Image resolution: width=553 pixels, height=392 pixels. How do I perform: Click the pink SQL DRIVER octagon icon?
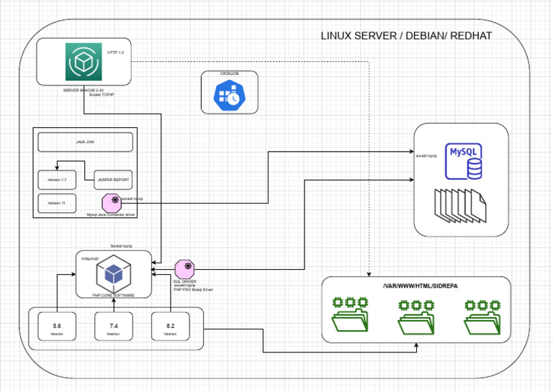pos(184,270)
